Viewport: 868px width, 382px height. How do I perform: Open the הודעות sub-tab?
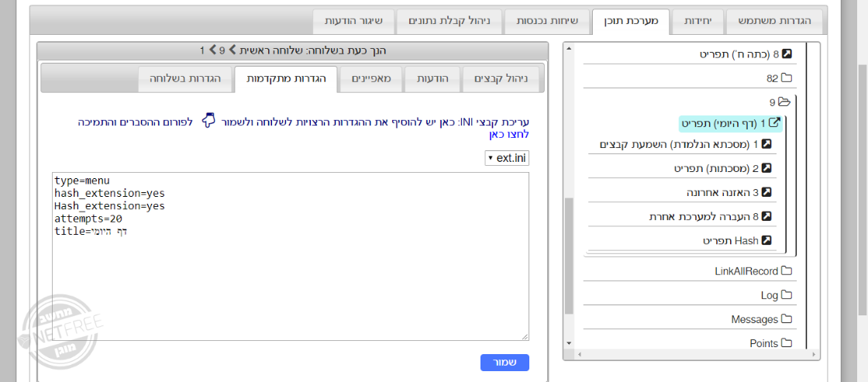[x=432, y=78]
